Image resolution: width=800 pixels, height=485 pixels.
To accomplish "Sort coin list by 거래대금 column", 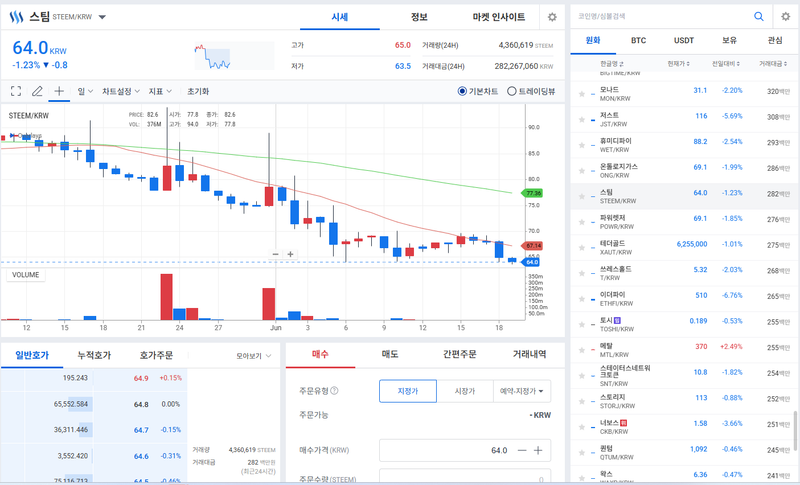I will coord(773,64).
